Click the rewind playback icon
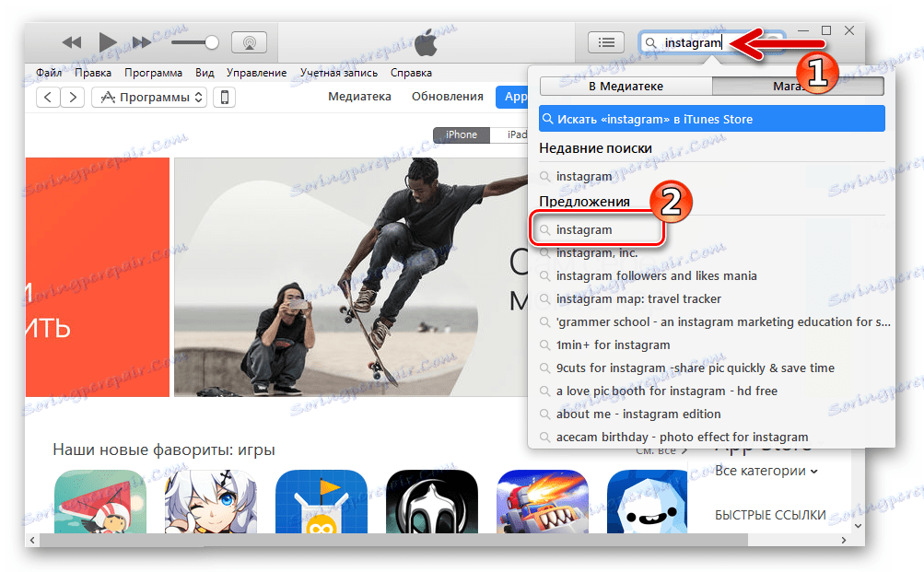Image resolution: width=924 pixels, height=572 pixels. (x=72, y=41)
